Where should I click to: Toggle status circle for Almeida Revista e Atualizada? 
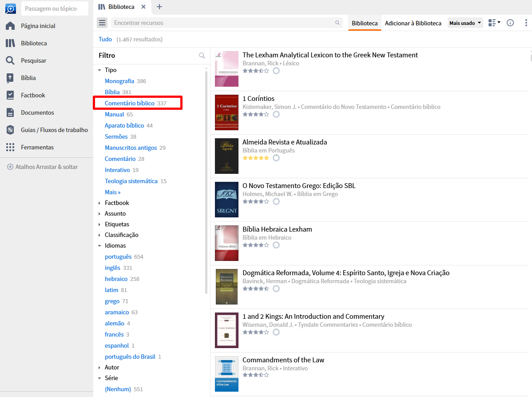coord(276,158)
